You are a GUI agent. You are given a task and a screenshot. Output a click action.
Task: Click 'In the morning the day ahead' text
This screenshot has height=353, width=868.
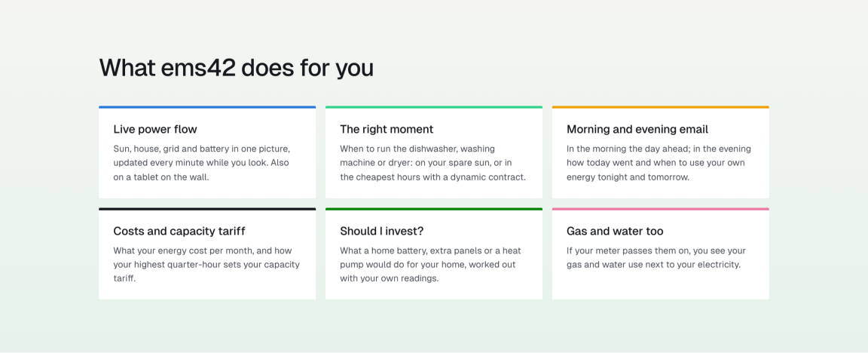point(659,163)
